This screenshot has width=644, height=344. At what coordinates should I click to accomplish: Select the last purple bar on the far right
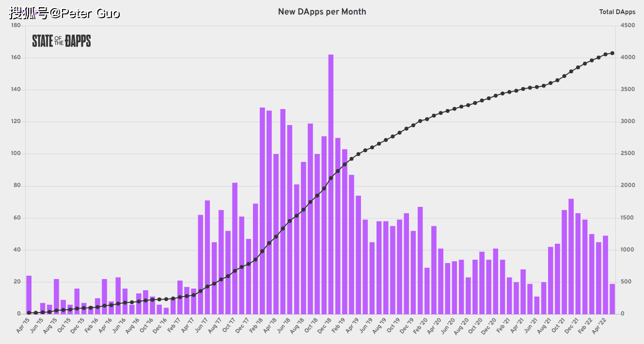[613, 299]
